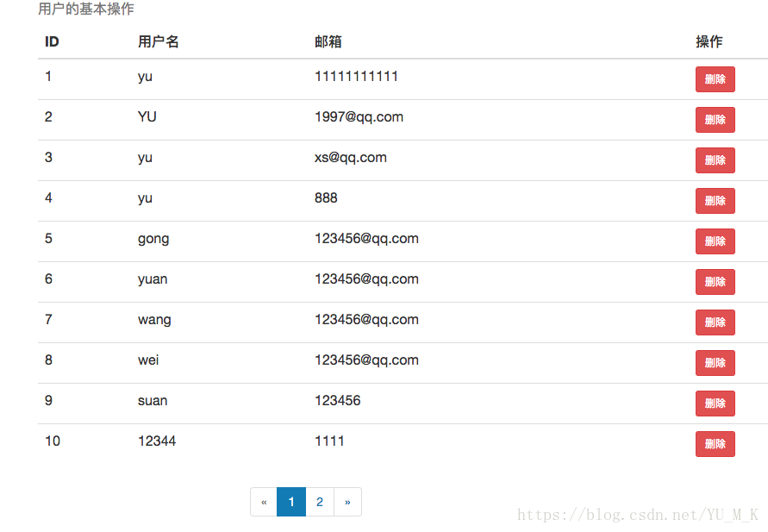Go to pagination page 2
The height and width of the screenshot is (532, 768).
click(320, 502)
